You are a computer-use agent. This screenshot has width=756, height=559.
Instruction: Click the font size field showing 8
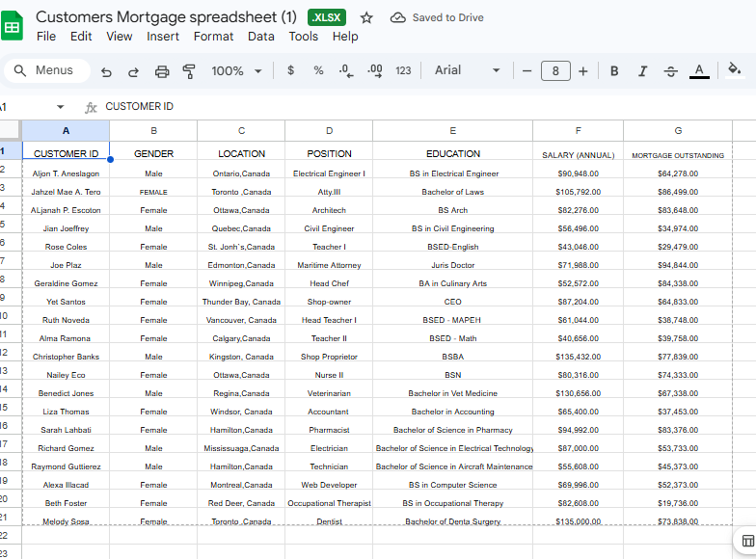click(x=555, y=71)
